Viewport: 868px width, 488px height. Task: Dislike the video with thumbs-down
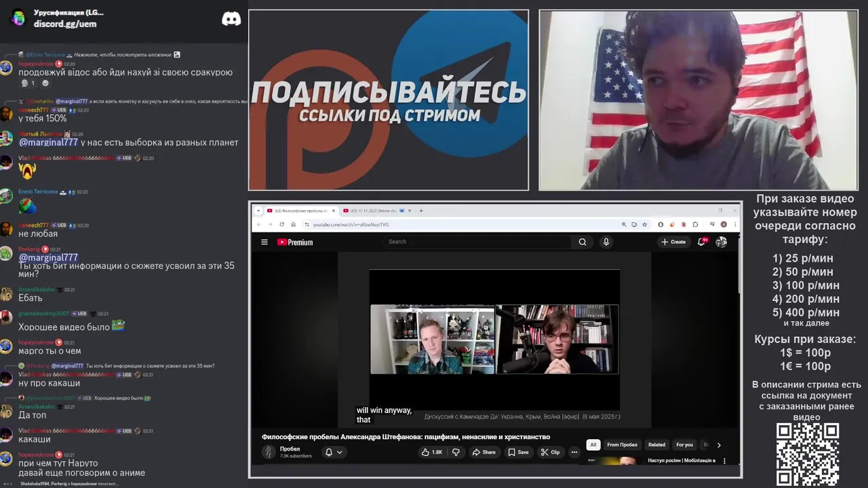[x=456, y=452]
